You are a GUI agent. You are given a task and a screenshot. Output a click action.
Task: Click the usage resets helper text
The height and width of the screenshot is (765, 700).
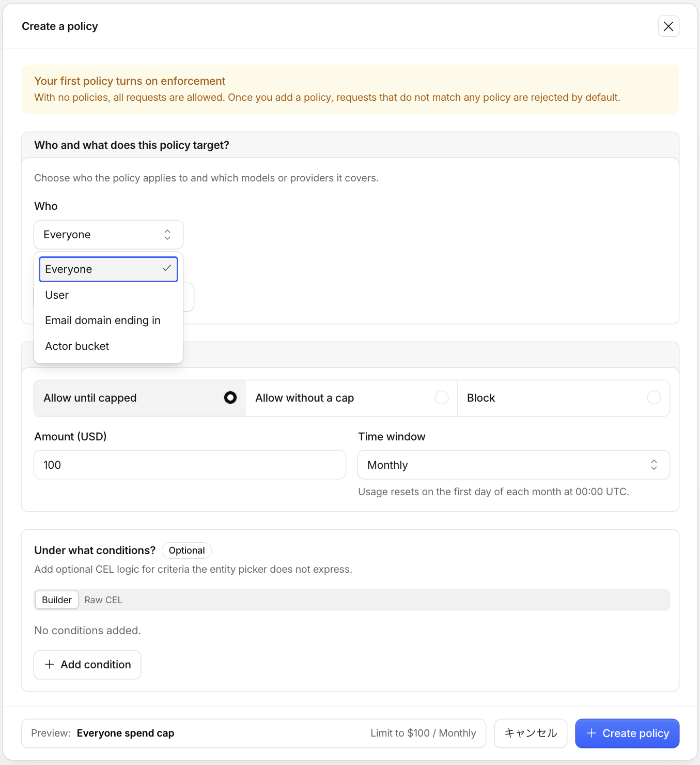click(493, 492)
